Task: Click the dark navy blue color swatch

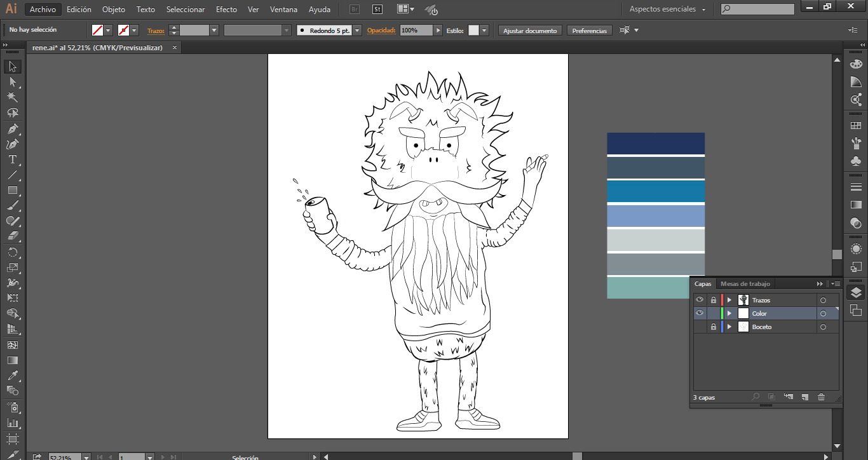Action: click(655, 143)
